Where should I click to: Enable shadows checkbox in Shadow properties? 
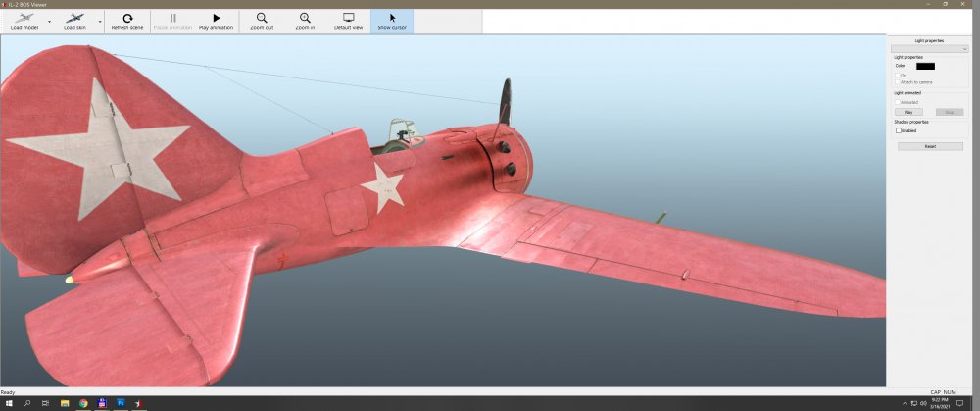click(x=899, y=129)
